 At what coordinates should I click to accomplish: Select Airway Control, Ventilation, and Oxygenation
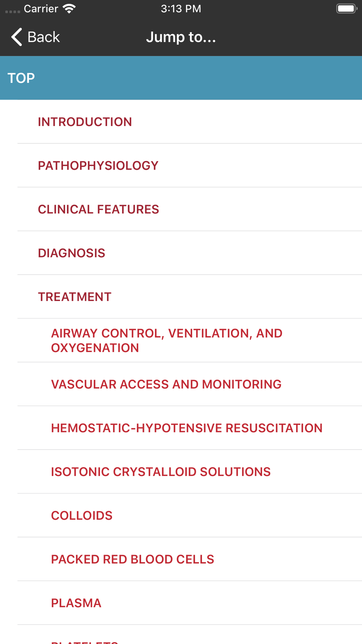tap(190, 340)
